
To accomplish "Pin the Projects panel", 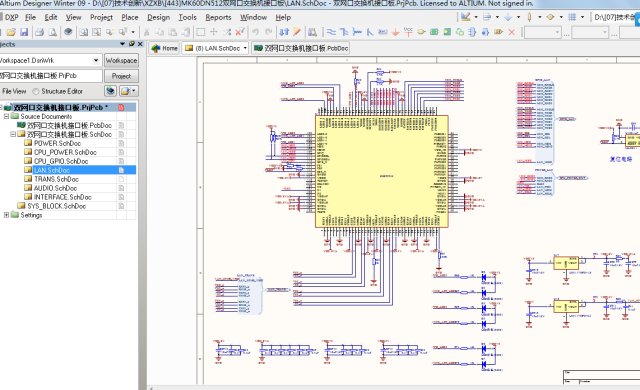I will point(131,44).
